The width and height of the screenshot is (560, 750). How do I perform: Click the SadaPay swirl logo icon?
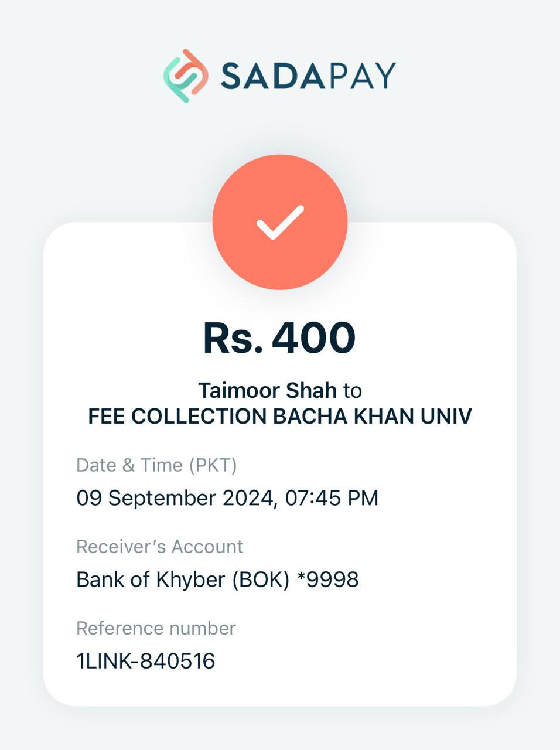click(186, 76)
